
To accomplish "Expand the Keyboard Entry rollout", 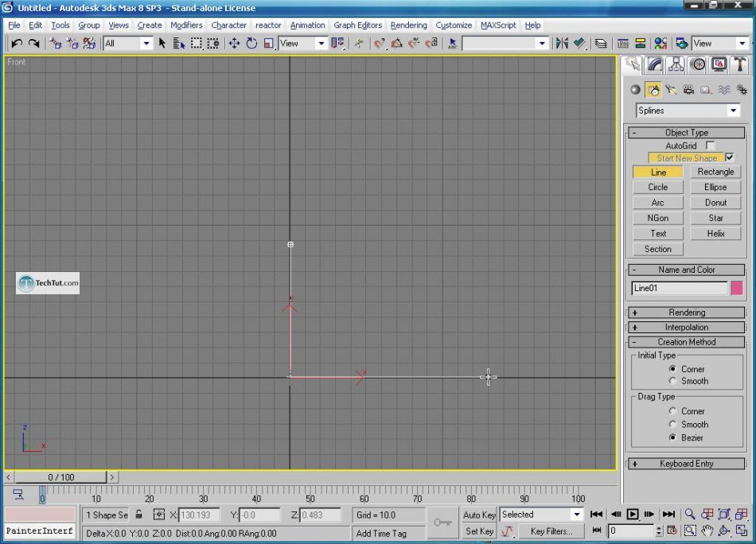I will point(687,464).
